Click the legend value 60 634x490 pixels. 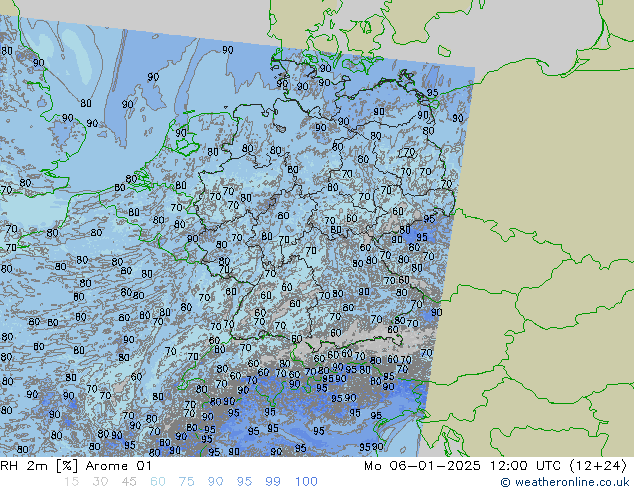pyautogui.click(x=158, y=482)
